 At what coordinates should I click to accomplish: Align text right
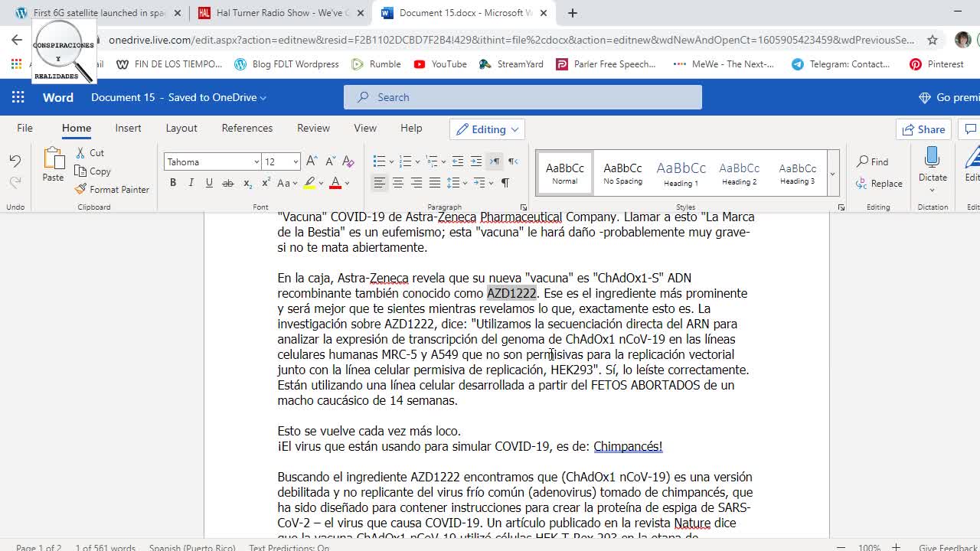coord(416,183)
